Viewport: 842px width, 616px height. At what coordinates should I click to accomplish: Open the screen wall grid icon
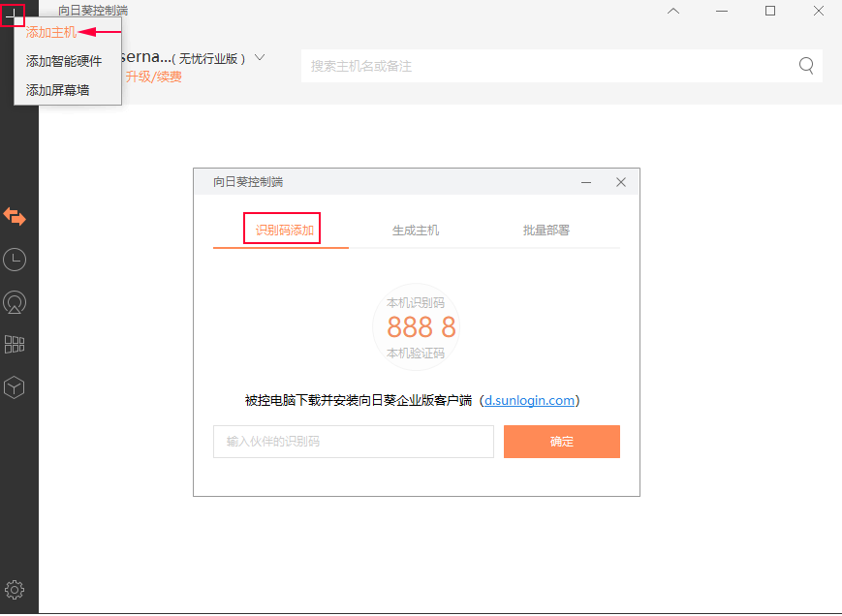coord(15,345)
